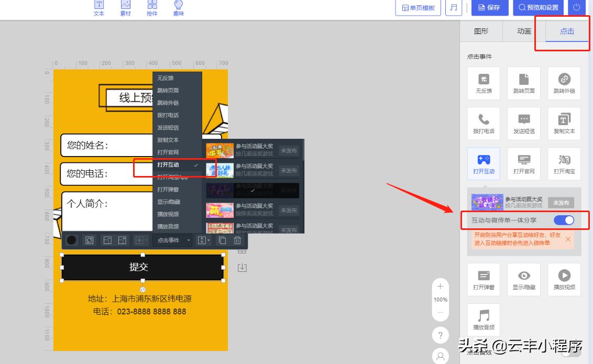Click the 单页模板 button

418,7
